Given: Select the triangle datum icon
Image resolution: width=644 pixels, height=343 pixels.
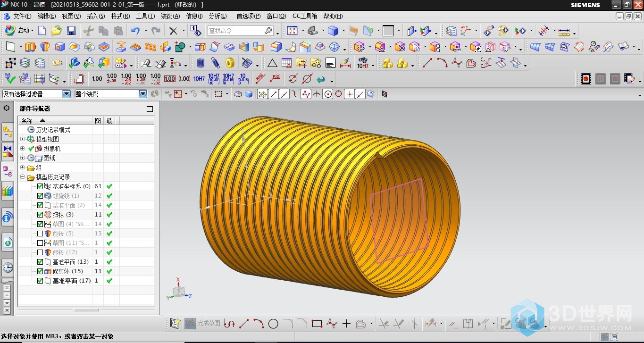Looking at the screenshot, I should point(272,63).
